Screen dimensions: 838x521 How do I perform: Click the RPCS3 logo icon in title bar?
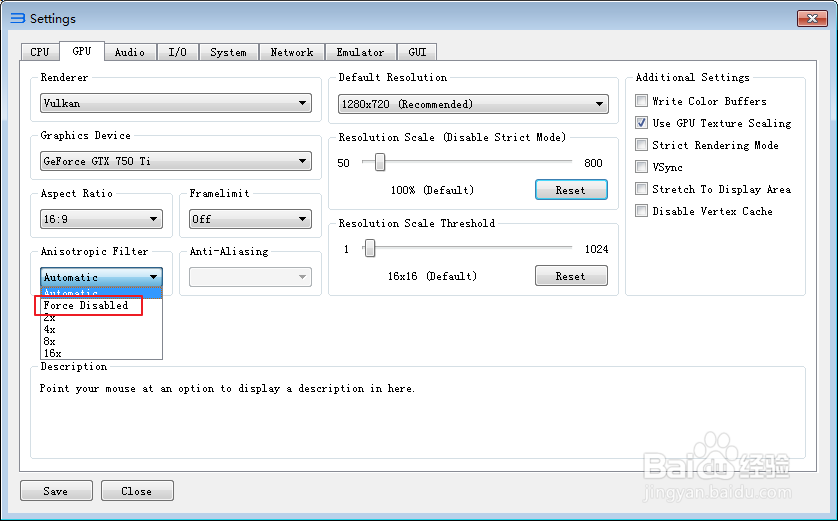[x=18, y=18]
